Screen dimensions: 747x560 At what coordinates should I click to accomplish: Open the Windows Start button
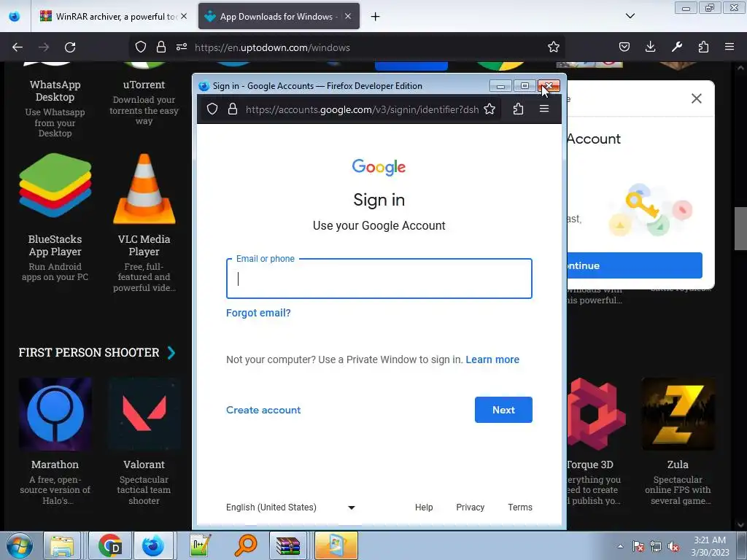pyautogui.click(x=19, y=545)
